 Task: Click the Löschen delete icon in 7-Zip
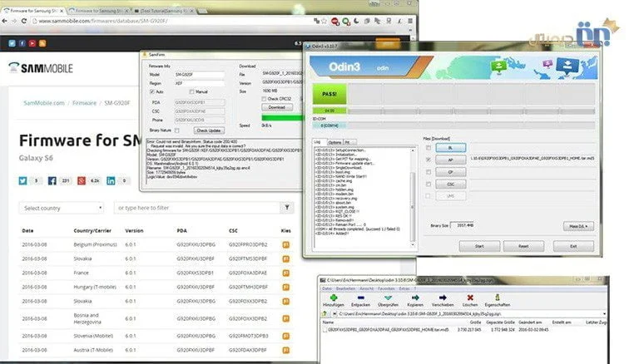470,298
